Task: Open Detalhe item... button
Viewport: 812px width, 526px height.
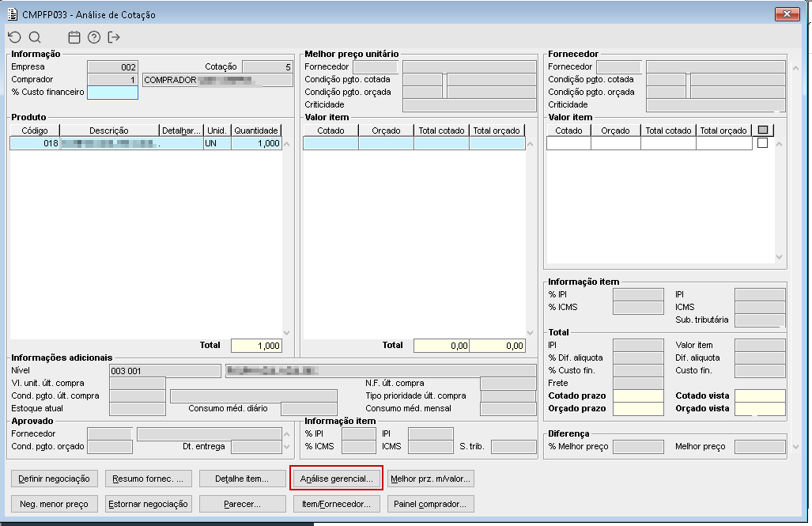Action: [x=242, y=479]
